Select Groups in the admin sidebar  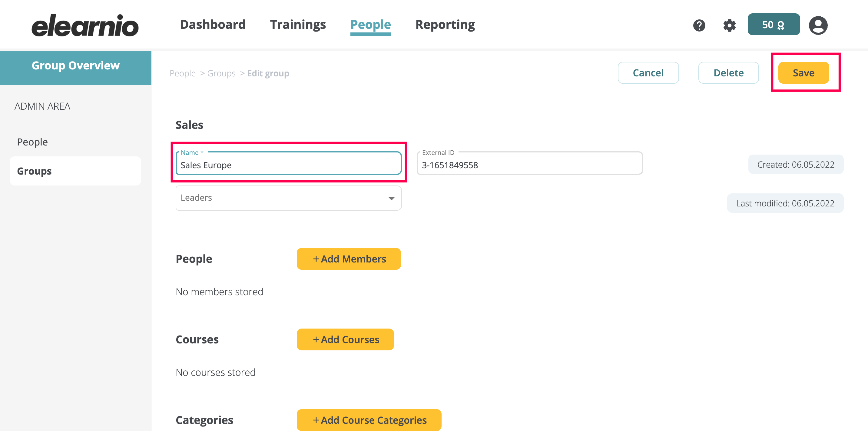coord(75,171)
